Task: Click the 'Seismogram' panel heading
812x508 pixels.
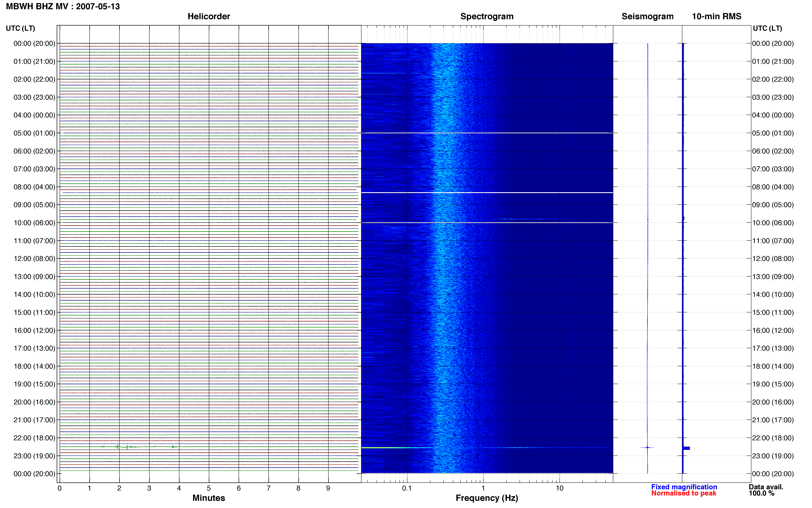Action: click(648, 16)
